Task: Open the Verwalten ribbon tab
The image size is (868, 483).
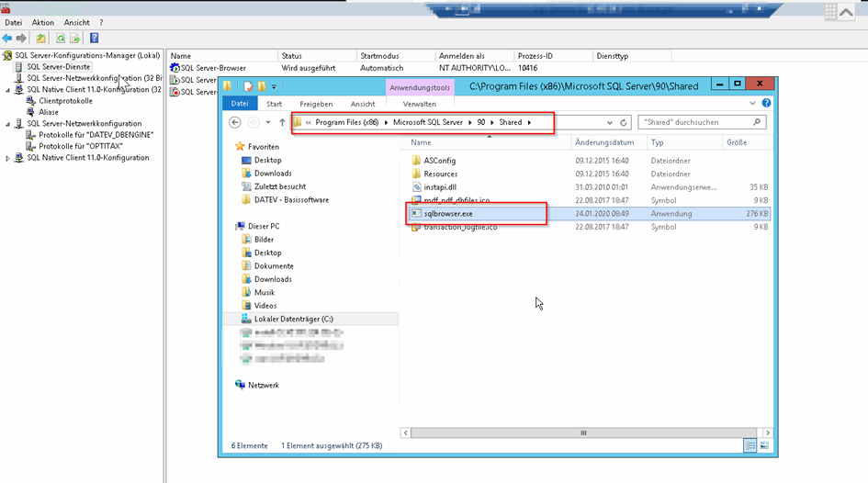Action: pos(419,104)
